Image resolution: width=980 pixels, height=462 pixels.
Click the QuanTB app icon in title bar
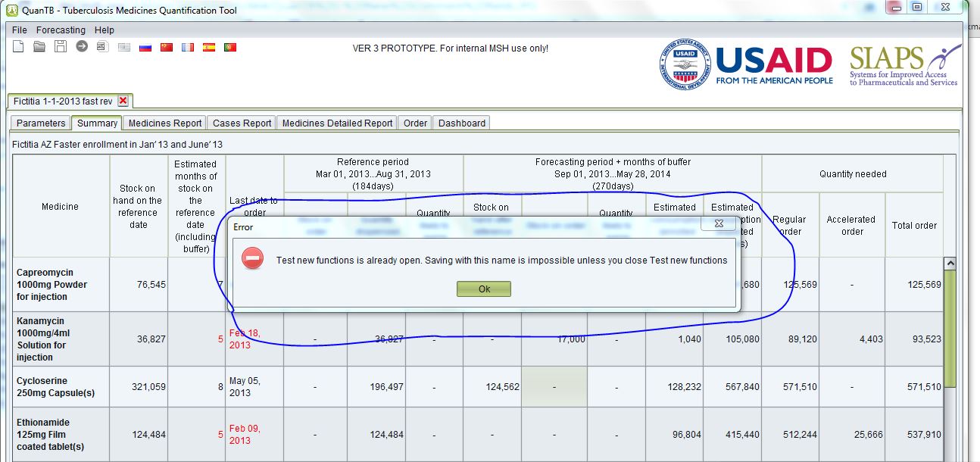[x=11, y=10]
